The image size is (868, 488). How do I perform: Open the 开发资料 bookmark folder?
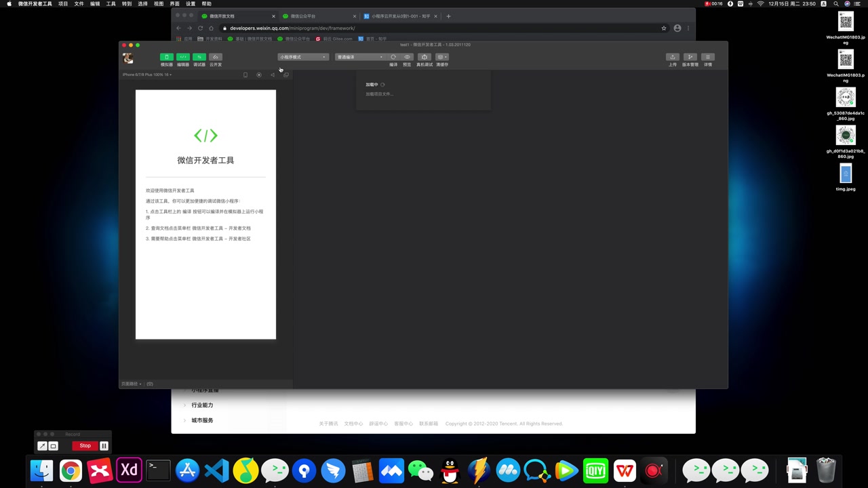pyautogui.click(x=210, y=39)
